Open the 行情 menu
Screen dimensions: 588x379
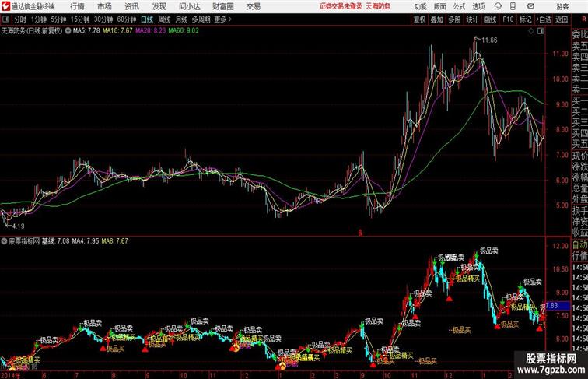coord(77,6)
